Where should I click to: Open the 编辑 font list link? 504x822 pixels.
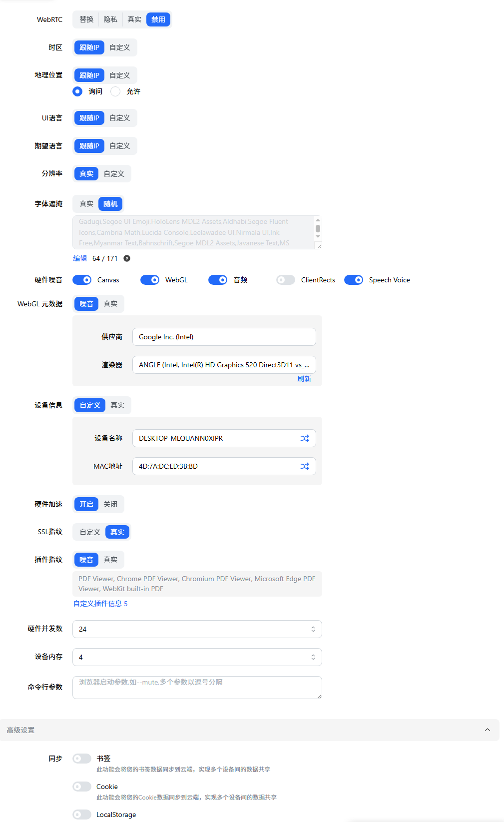(x=80, y=258)
